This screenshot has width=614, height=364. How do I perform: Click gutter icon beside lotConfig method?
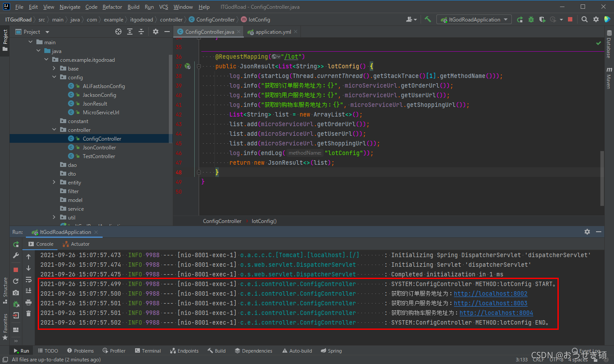click(188, 66)
